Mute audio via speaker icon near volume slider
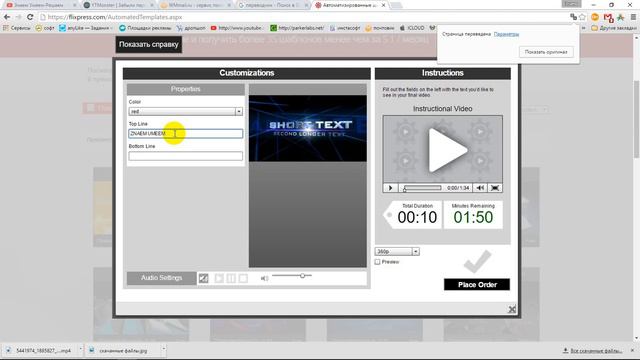This screenshot has height=360, width=640. (x=264, y=278)
